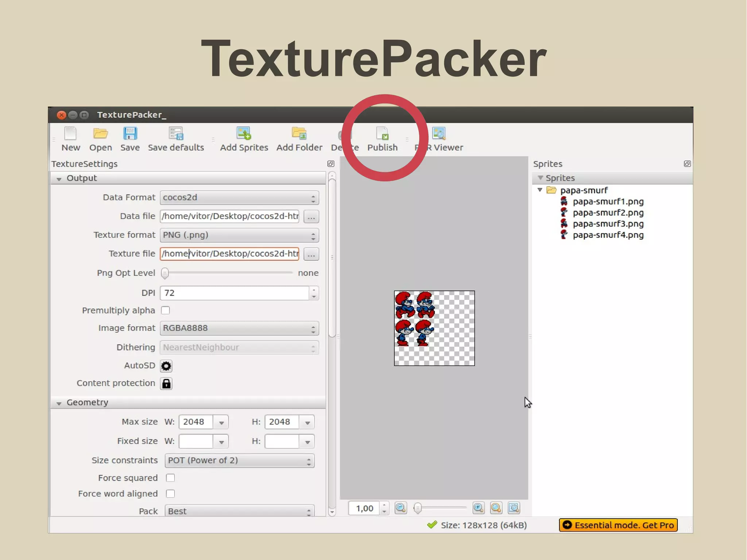The image size is (747, 560).
Task: Open AutoSD gear settings
Action: click(x=166, y=366)
